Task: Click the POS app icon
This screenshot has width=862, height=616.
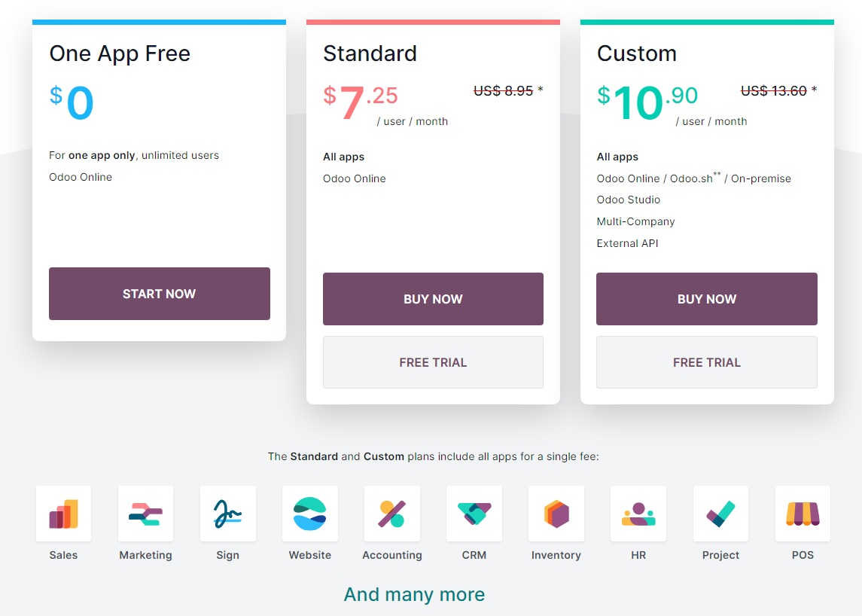Action: (803, 514)
